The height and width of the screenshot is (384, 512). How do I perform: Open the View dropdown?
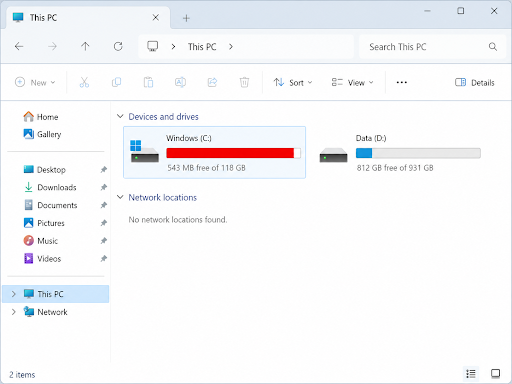coord(352,82)
